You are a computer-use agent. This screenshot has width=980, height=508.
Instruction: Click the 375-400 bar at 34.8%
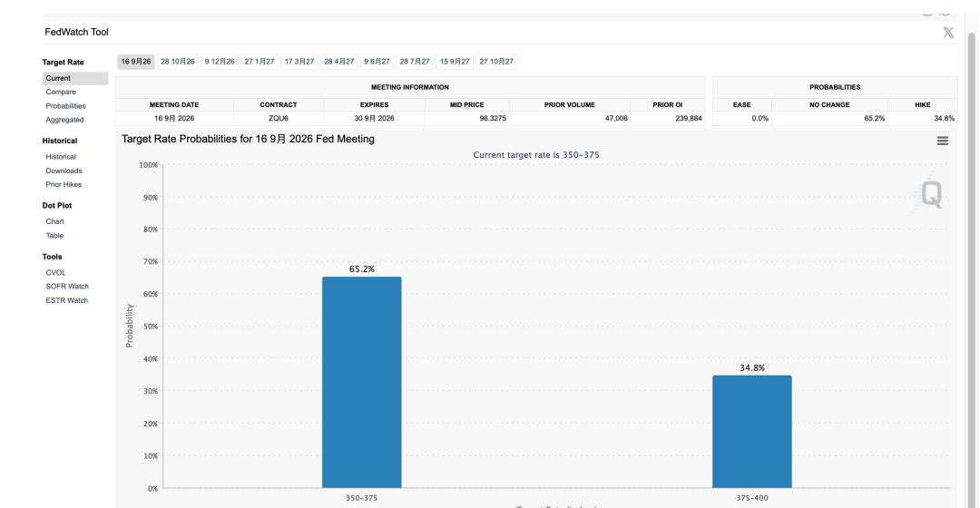point(752,432)
